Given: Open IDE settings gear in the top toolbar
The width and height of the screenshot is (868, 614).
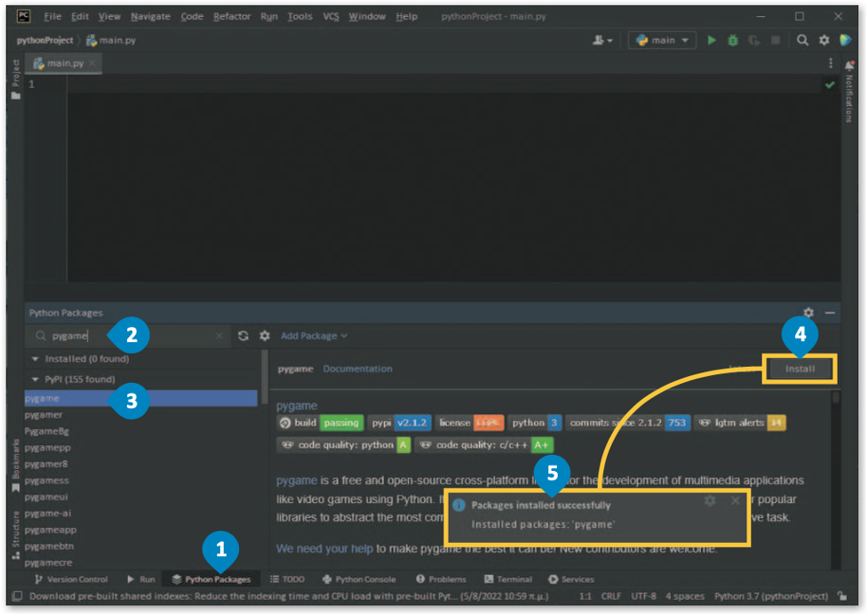Looking at the screenshot, I should (x=824, y=40).
